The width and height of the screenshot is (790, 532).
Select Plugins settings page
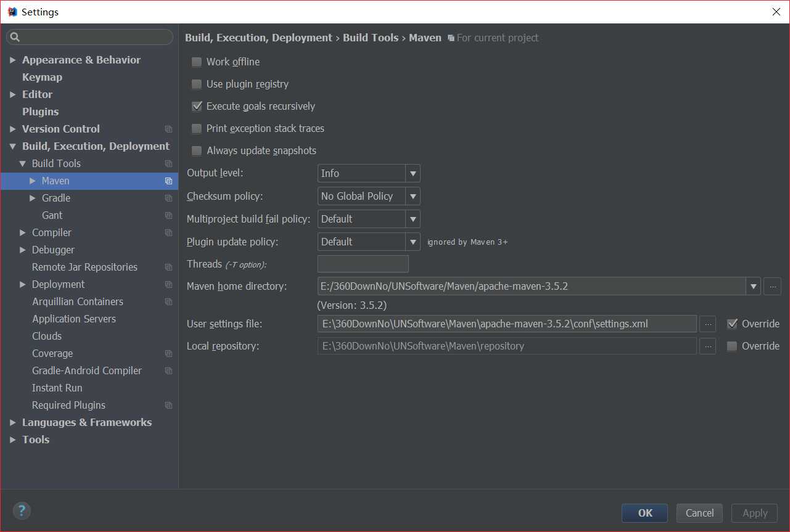(x=41, y=112)
